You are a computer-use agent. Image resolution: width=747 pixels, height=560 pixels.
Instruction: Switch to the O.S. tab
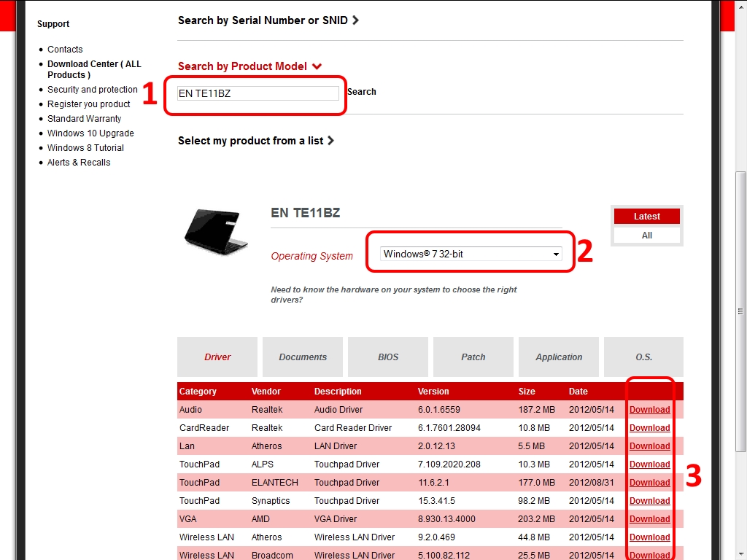643,357
